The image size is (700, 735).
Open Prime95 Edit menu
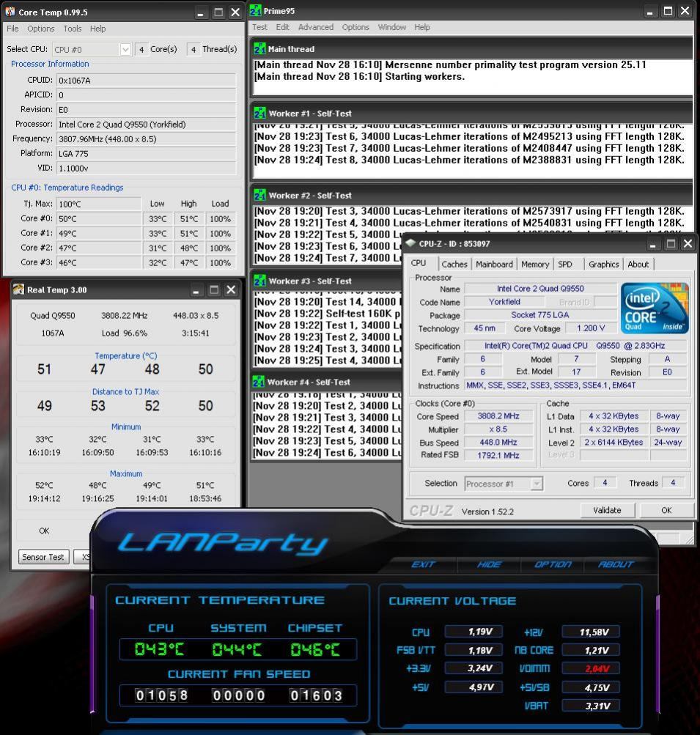pyautogui.click(x=282, y=27)
